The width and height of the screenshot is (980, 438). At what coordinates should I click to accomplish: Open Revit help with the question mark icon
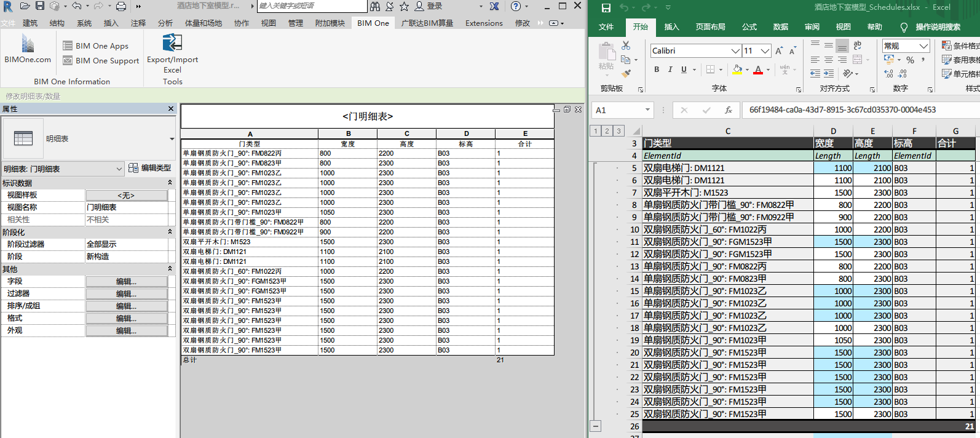click(516, 6)
